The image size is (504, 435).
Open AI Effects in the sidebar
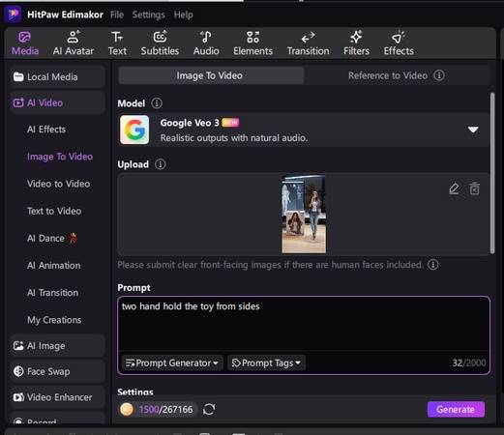pyautogui.click(x=46, y=130)
